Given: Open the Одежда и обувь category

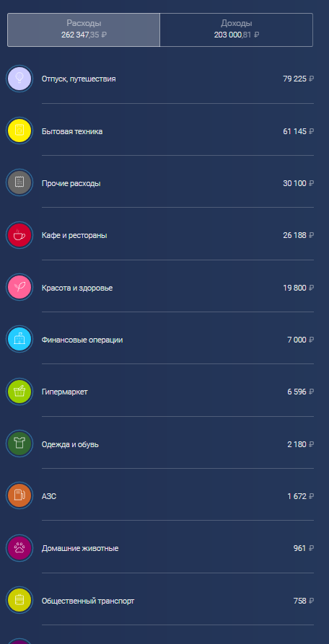Looking at the screenshot, I should [160, 444].
